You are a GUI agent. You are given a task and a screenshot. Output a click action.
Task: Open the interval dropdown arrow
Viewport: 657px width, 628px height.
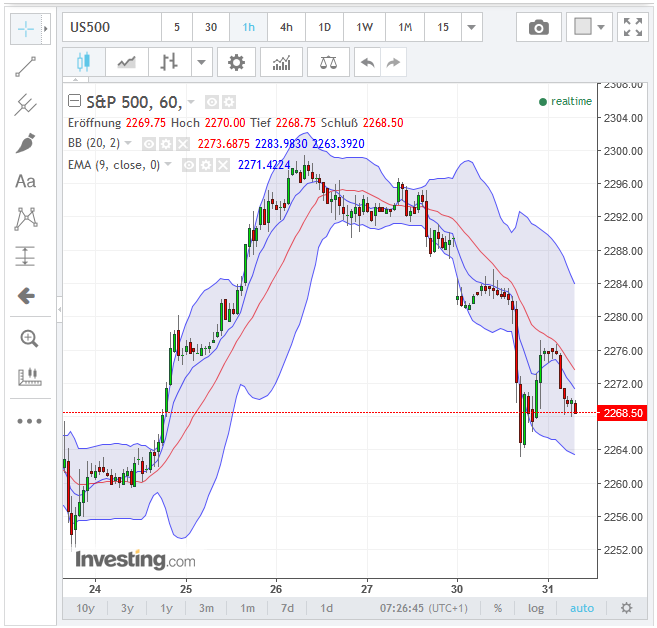click(472, 27)
